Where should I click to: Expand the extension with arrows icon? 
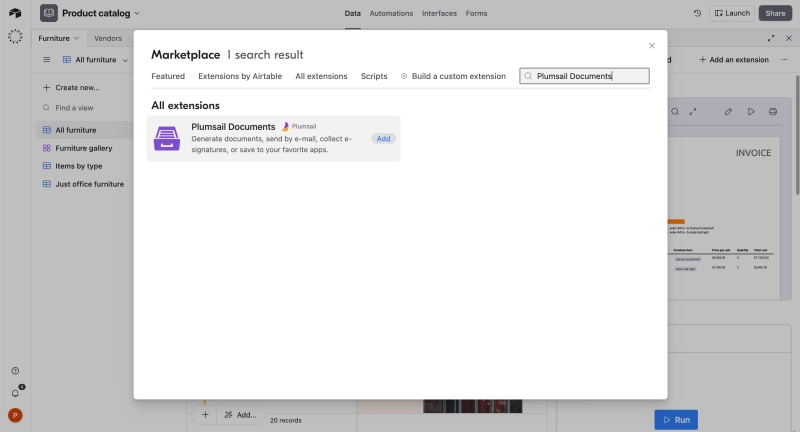click(693, 112)
